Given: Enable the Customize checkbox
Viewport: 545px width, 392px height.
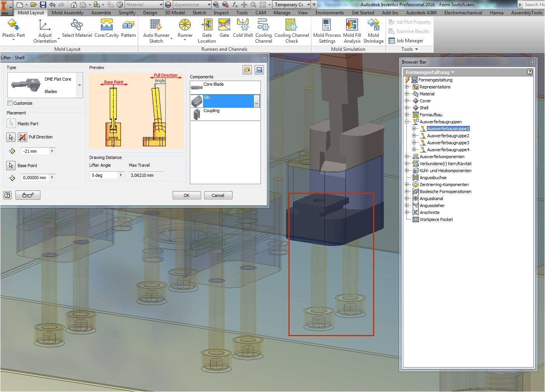Looking at the screenshot, I should 10,103.
